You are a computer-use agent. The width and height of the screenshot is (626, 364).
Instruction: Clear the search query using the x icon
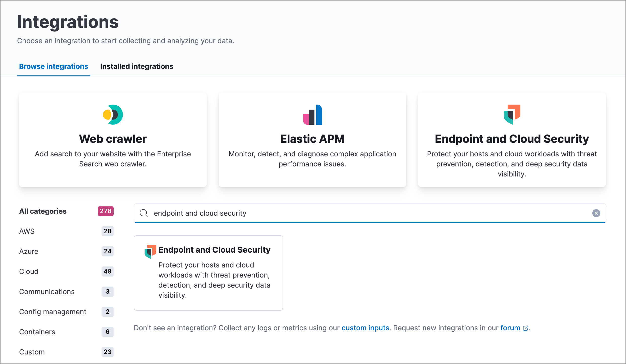tap(596, 213)
